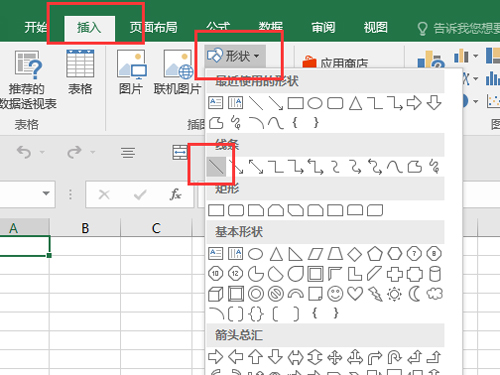Screen dimensions: 500x375
Task: Pick the oval in recently used shapes
Action: pos(315,103)
